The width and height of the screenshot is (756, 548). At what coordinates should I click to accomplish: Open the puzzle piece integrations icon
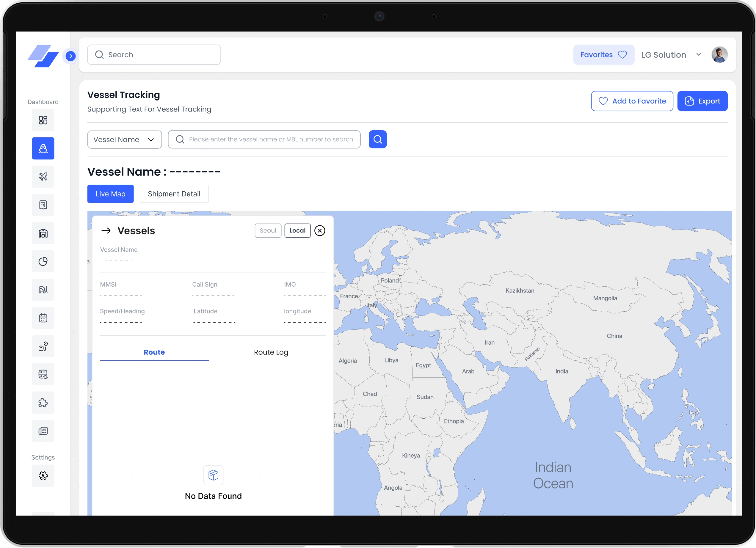point(43,402)
